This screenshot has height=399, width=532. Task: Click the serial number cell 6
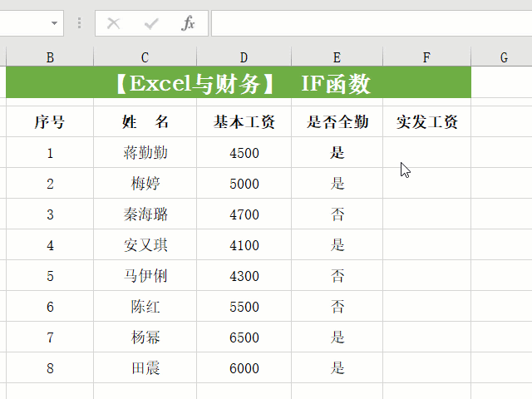[x=50, y=307]
